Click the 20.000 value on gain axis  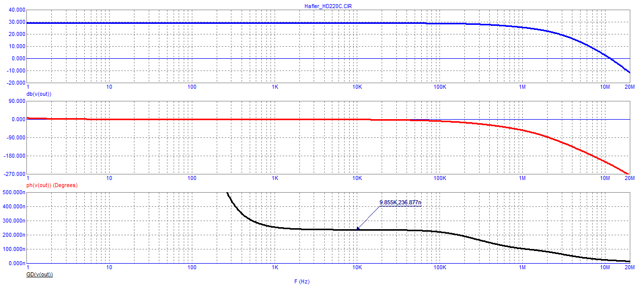click(x=18, y=34)
